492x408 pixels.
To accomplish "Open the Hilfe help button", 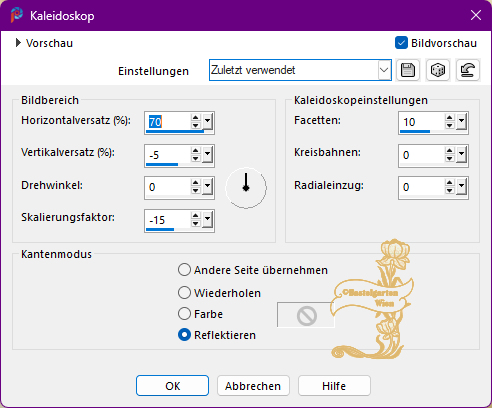I will point(334,386).
